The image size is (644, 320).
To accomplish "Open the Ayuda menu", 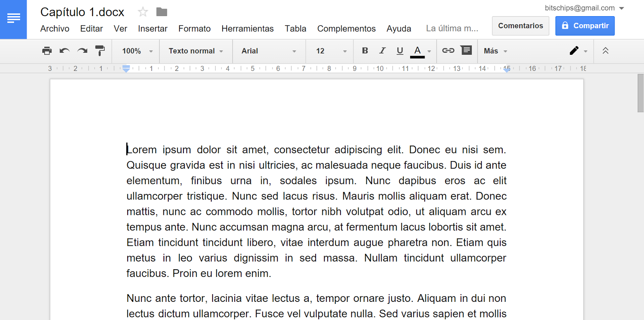I will click(399, 29).
